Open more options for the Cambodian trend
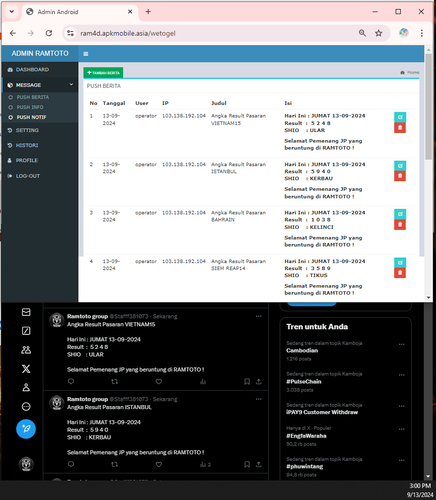Image resolution: width=436 pixels, height=500 pixels. tap(402, 344)
